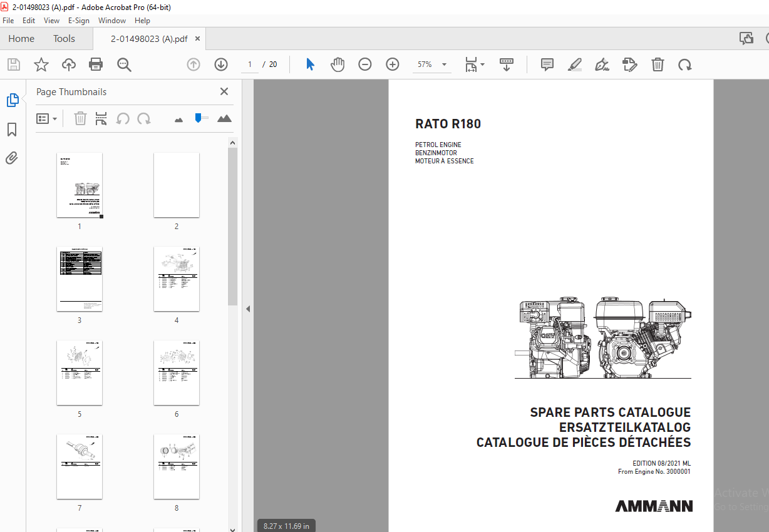Screen dimensions: 769x532
Task: Click the share screen icon at top right
Action: point(746,38)
